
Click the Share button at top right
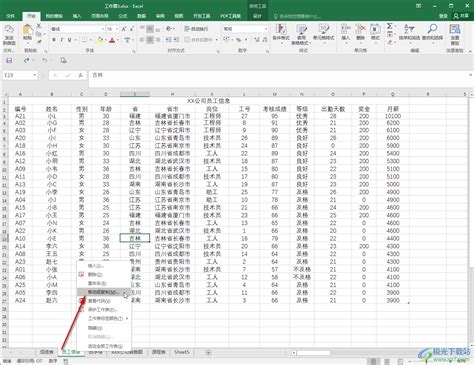pos(461,16)
